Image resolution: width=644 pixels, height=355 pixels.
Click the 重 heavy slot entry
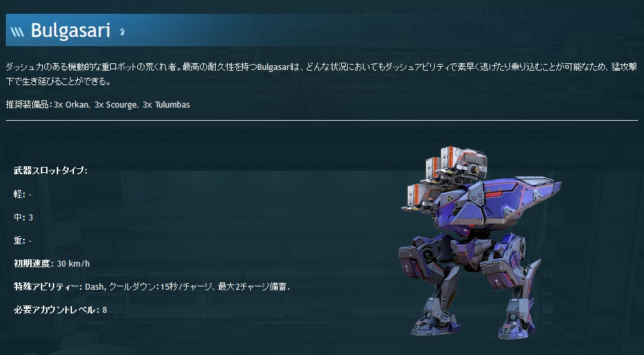pyautogui.click(x=22, y=240)
